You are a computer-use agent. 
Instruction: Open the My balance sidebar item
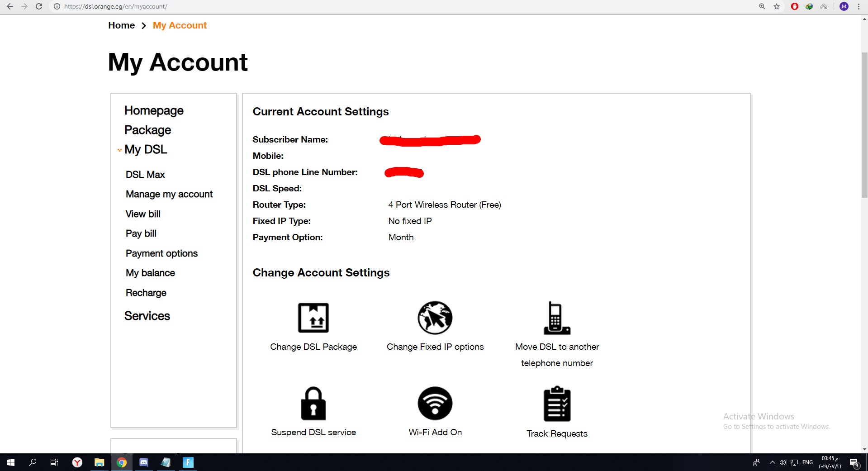click(x=150, y=273)
